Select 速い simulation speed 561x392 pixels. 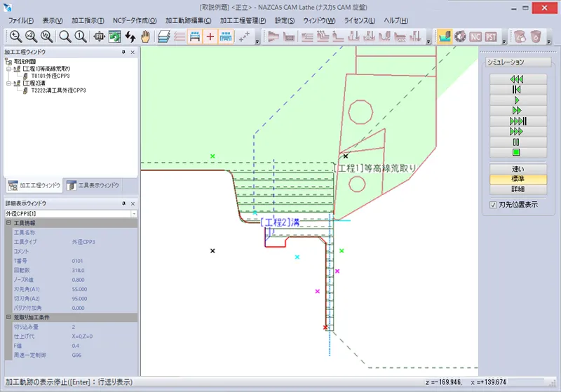click(x=518, y=169)
